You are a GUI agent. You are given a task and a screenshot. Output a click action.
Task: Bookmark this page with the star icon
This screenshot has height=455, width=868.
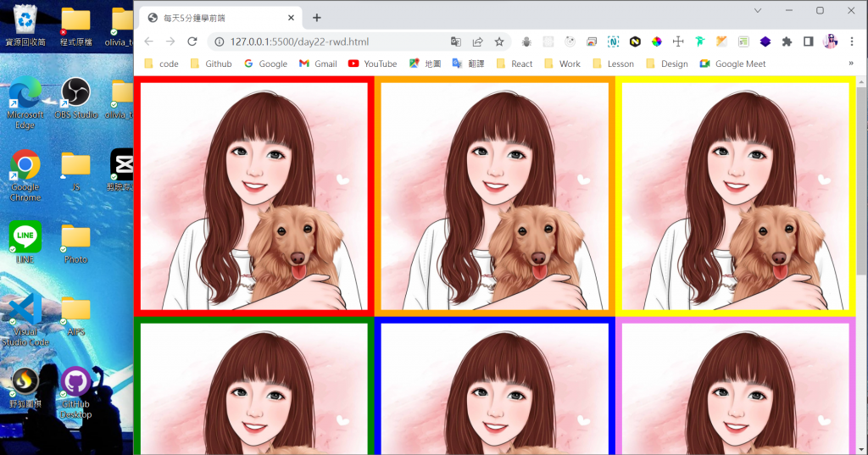click(x=499, y=42)
